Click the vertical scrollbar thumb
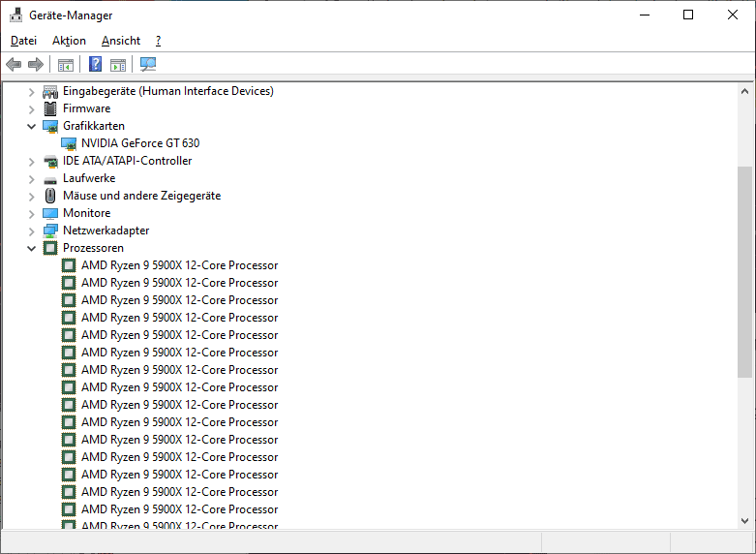 click(744, 272)
